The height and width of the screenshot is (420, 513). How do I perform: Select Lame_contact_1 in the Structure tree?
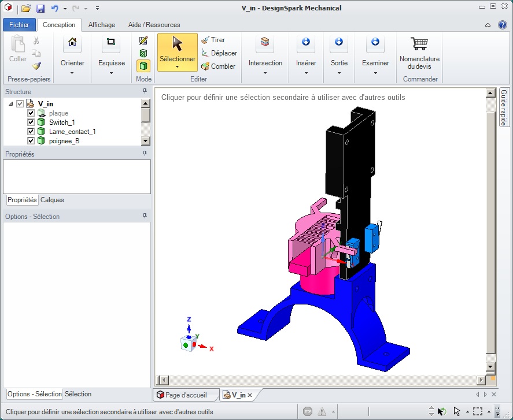pyautogui.click(x=72, y=132)
